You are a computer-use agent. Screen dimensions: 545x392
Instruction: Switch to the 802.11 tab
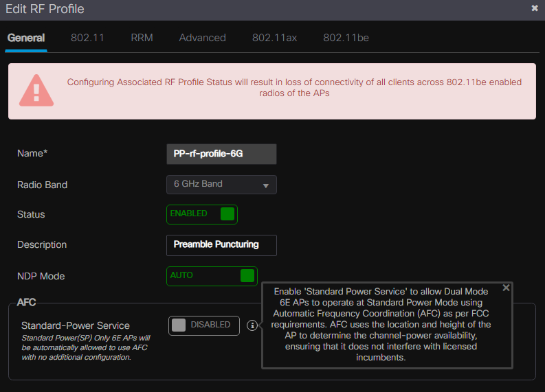click(x=87, y=38)
